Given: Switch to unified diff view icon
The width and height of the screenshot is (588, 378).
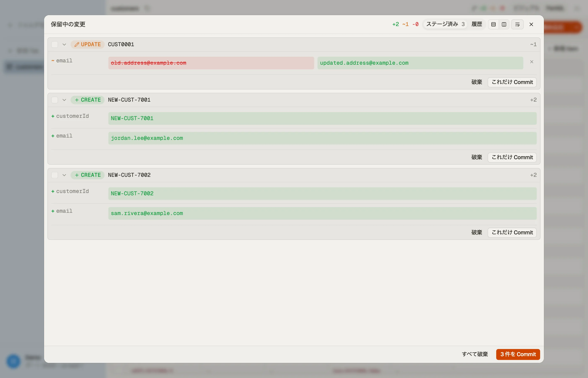Looking at the screenshot, I should point(493,24).
